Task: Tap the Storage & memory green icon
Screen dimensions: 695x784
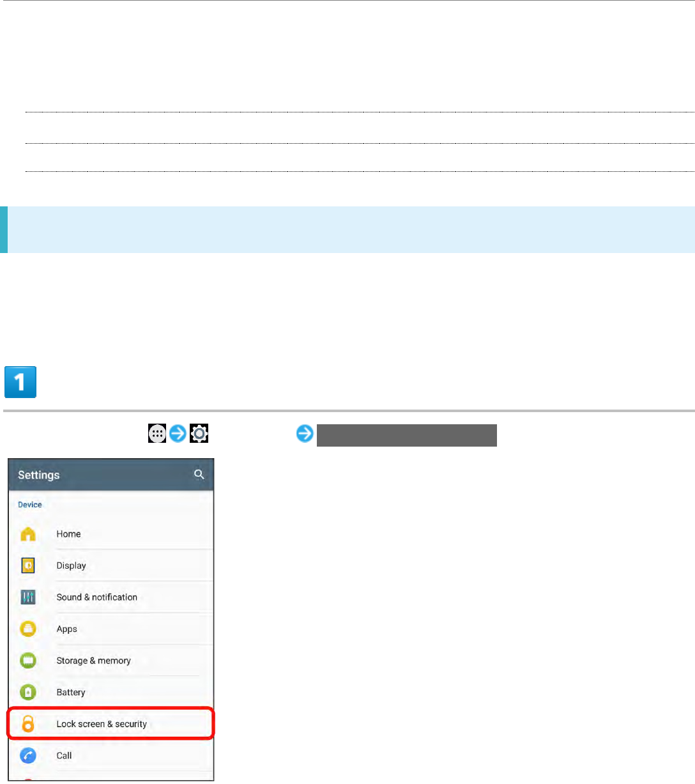Action: pyautogui.click(x=28, y=660)
